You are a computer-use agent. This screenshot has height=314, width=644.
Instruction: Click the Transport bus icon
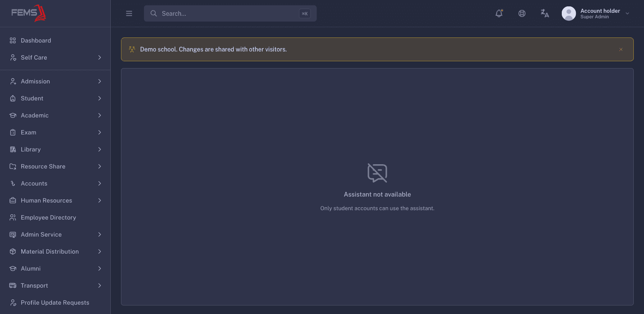click(13, 285)
